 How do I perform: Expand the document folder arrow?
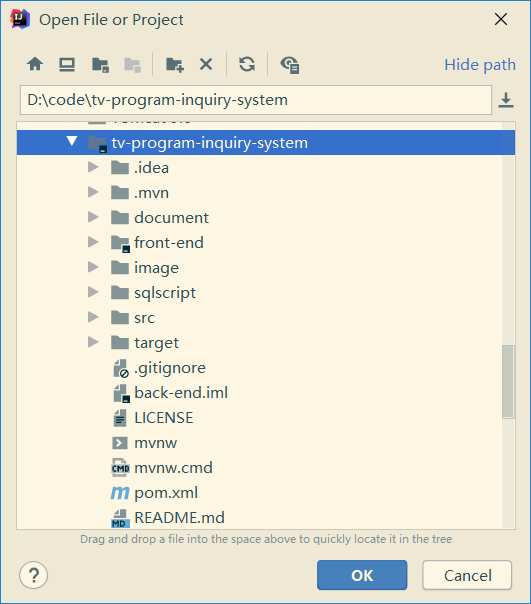93,217
